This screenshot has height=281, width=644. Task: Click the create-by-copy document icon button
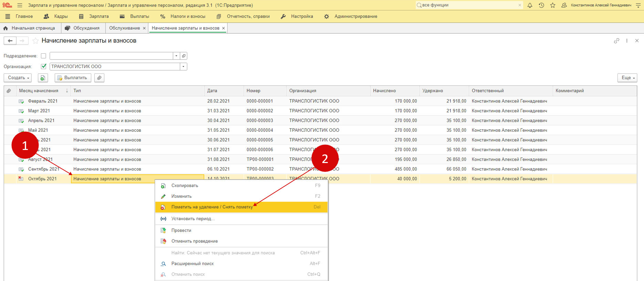tap(42, 78)
